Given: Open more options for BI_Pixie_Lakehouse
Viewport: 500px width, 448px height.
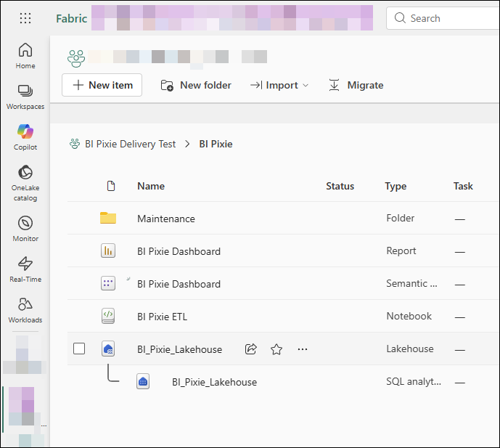Looking at the screenshot, I should pyautogui.click(x=303, y=349).
